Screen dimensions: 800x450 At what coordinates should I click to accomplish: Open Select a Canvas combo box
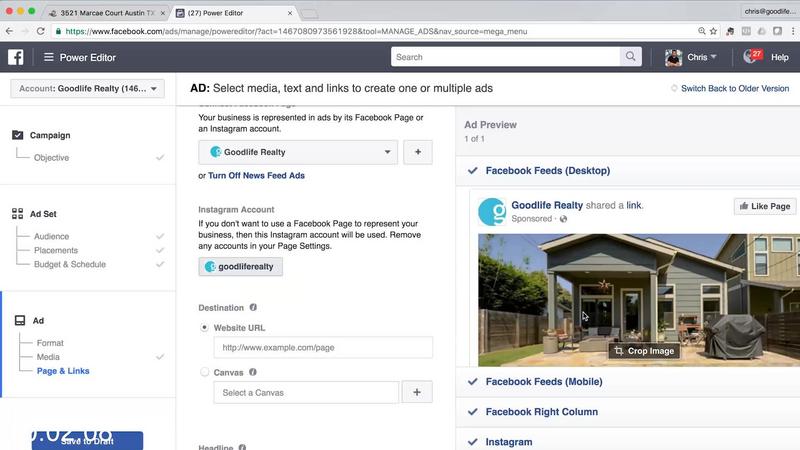point(306,392)
